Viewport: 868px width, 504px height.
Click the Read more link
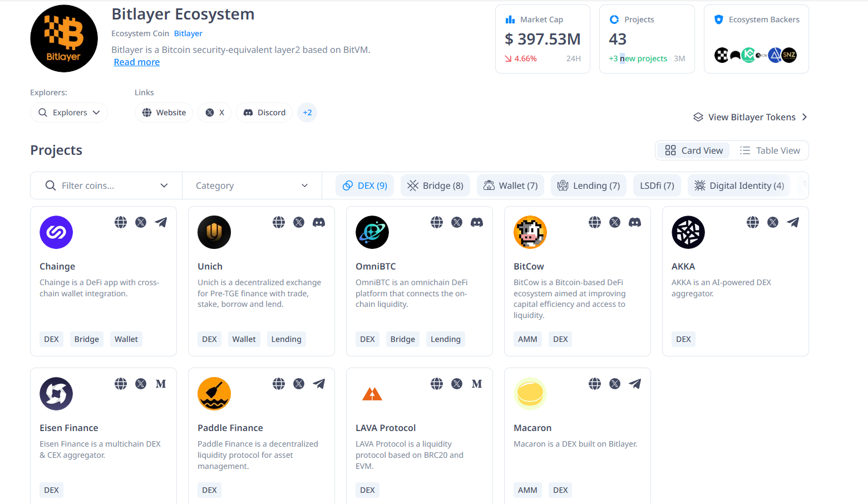[x=137, y=62]
